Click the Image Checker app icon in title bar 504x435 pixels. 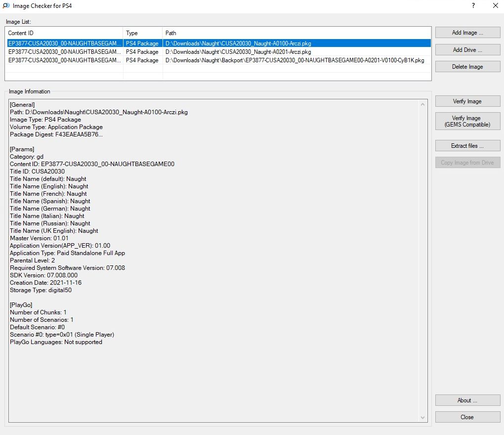[6, 6]
